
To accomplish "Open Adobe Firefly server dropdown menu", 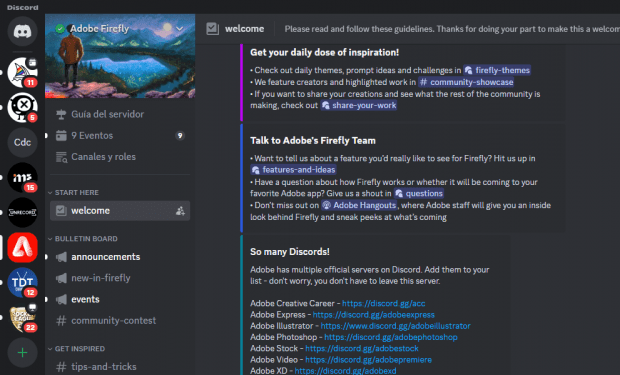I will coord(180,28).
